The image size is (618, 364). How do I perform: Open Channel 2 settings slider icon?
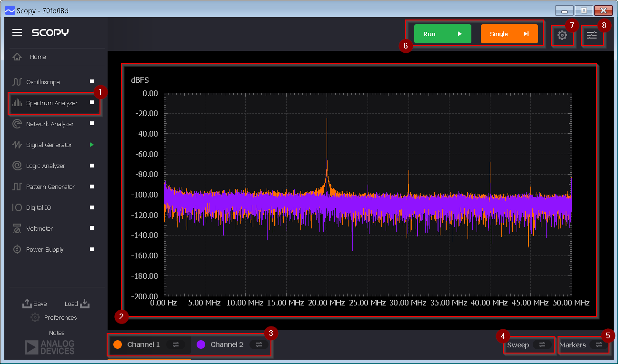[x=259, y=344]
